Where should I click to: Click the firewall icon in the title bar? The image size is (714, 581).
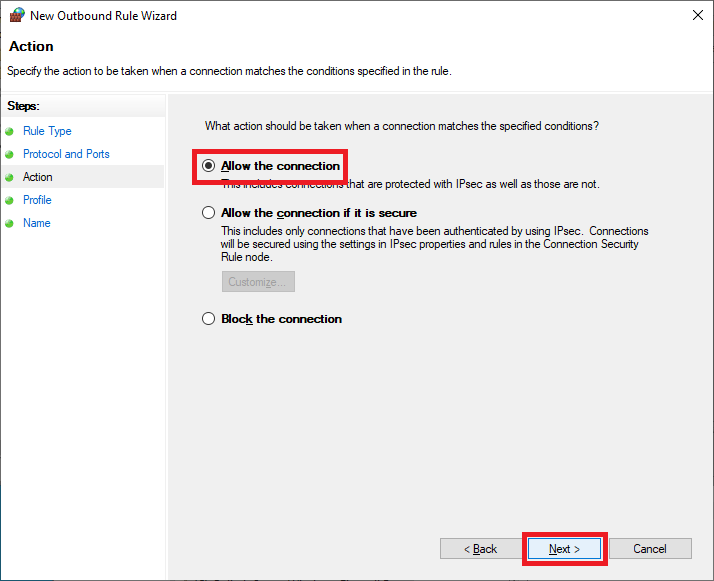coord(17,15)
